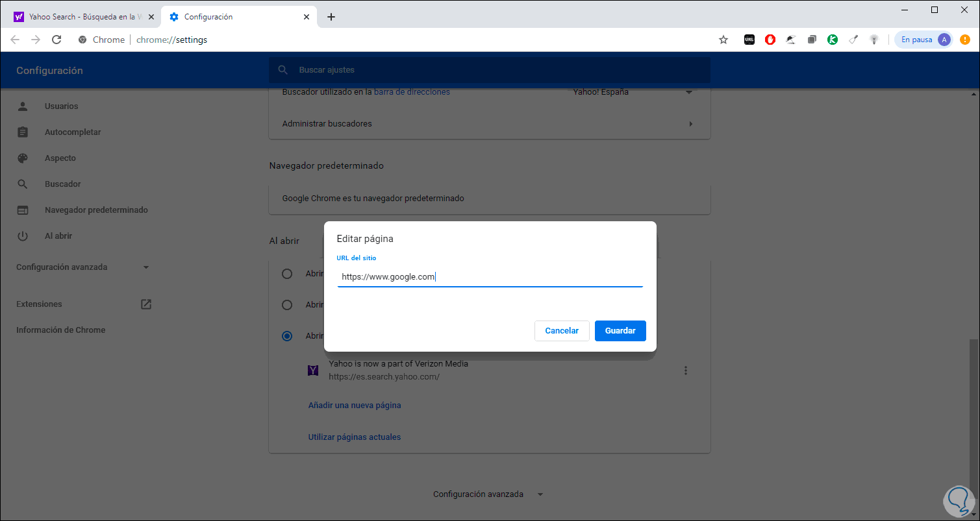Click the URL del sitio text field
This screenshot has height=521, width=980.
tap(490, 277)
